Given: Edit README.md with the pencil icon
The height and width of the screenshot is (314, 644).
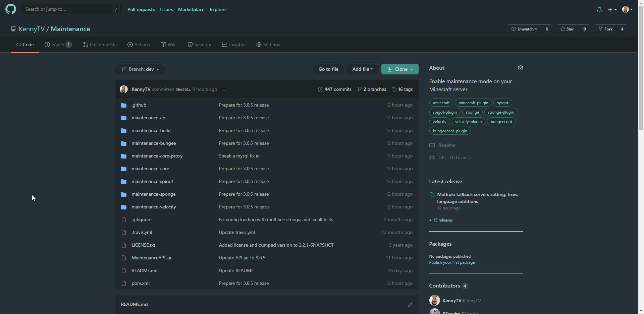Looking at the screenshot, I should pyautogui.click(x=410, y=305).
